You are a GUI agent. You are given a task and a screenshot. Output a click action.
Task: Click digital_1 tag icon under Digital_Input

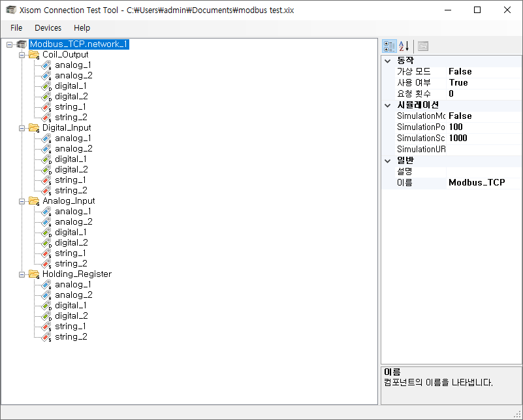click(46, 159)
